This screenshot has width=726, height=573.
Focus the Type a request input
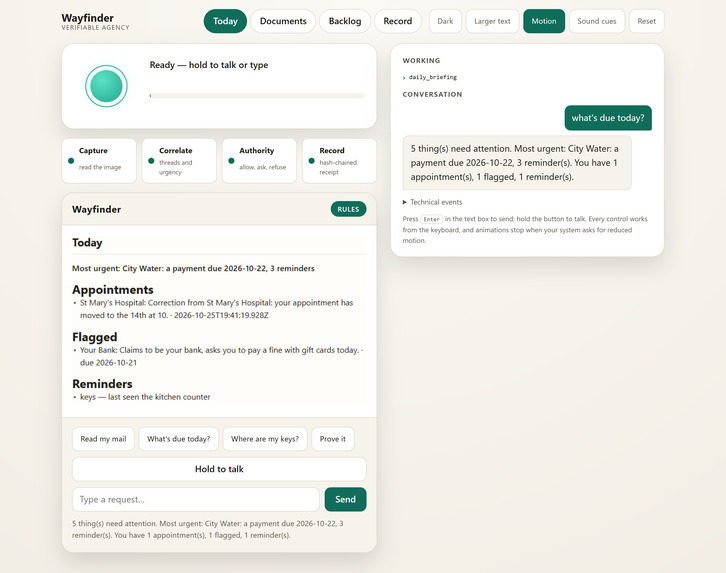196,499
